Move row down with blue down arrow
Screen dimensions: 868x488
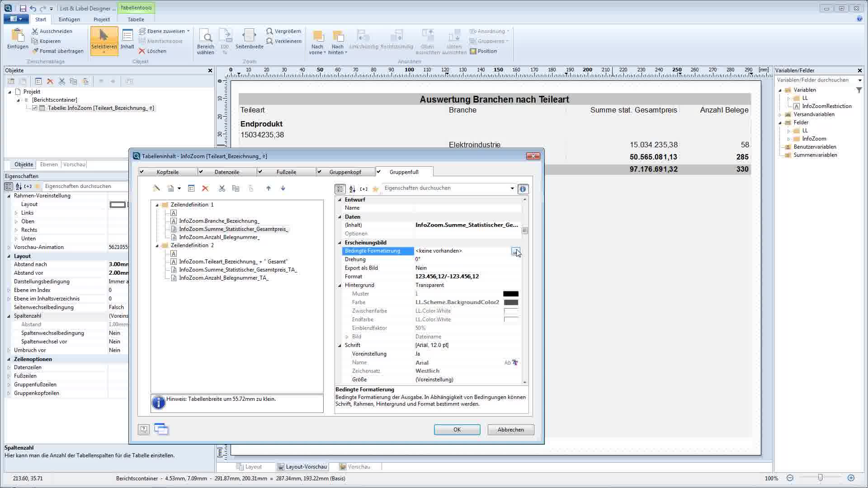coord(283,188)
